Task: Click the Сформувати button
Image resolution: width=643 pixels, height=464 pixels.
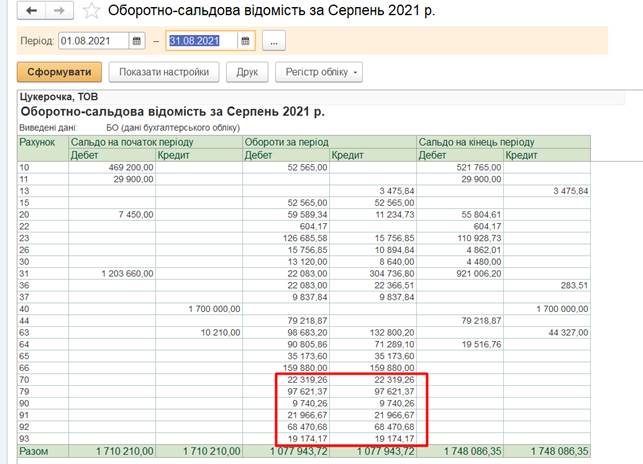Action: pyautogui.click(x=59, y=72)
